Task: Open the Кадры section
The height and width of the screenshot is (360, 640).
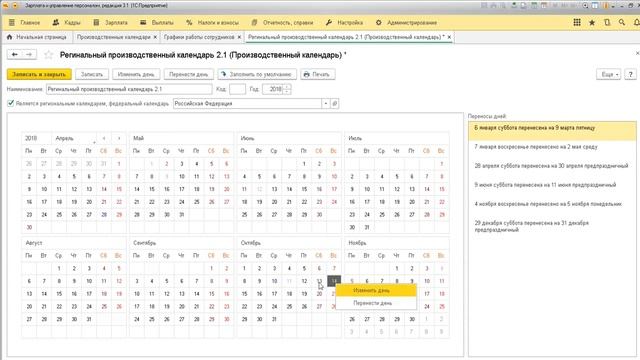Action: (x=67, y=22)
